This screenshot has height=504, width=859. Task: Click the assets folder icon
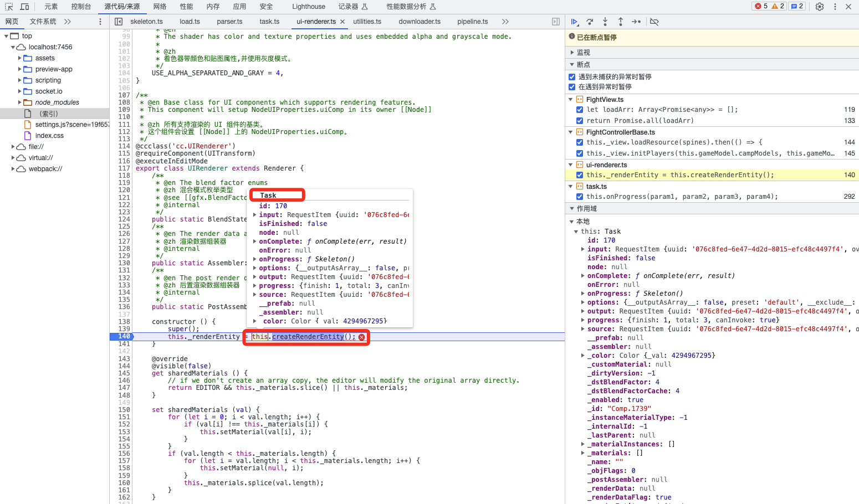pyautogui.click(x=28, y=58)
